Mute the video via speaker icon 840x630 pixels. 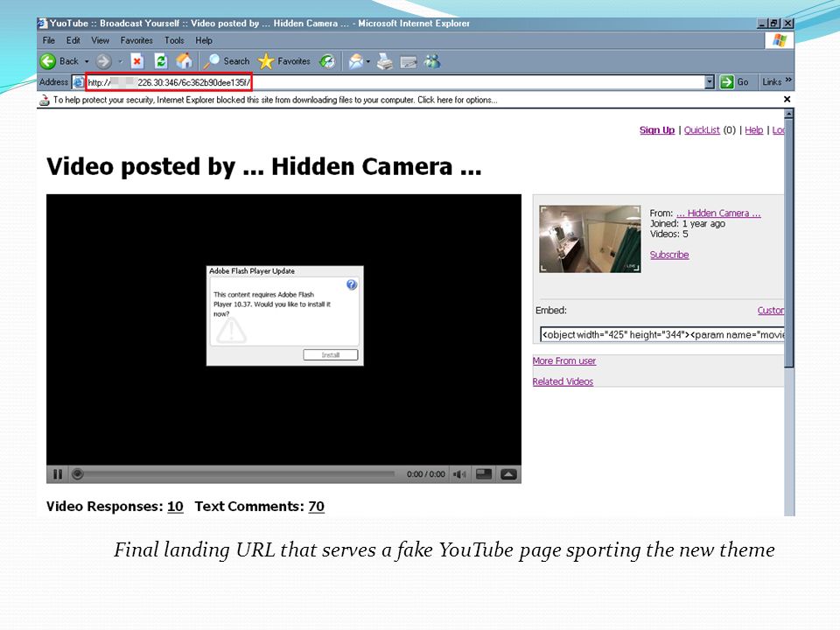[459, 474]
